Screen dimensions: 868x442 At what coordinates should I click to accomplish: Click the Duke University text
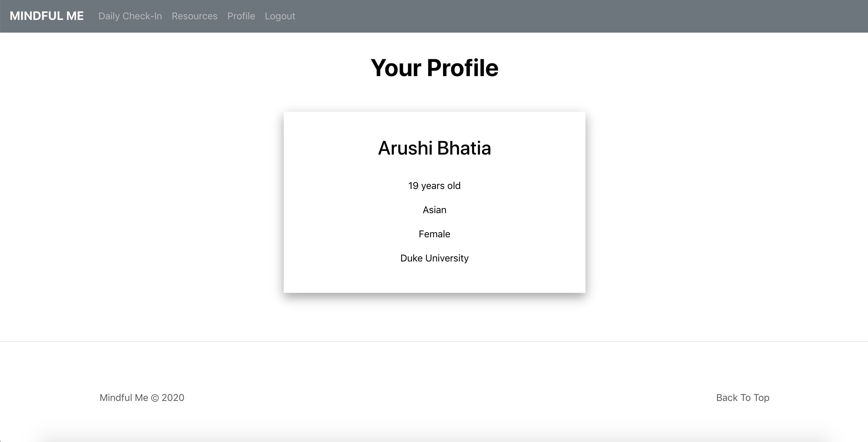[x=434, y=258]
